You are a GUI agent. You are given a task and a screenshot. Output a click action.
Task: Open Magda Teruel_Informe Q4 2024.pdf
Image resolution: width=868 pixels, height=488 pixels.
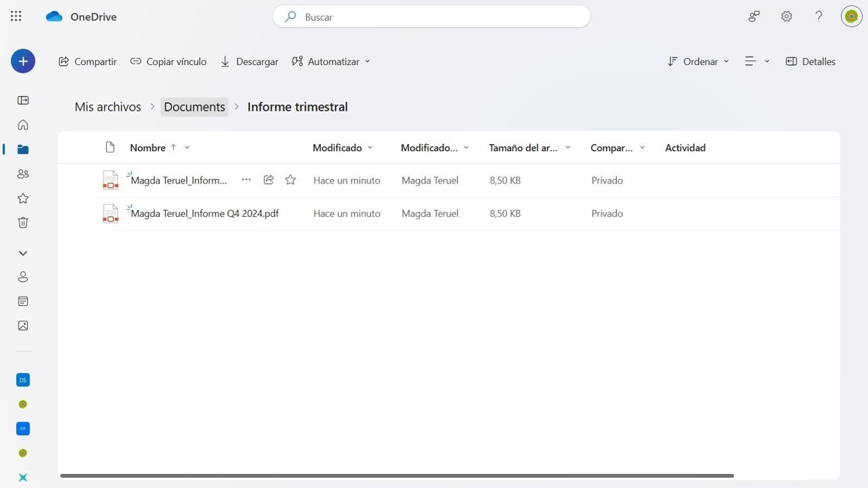[205, 214]
